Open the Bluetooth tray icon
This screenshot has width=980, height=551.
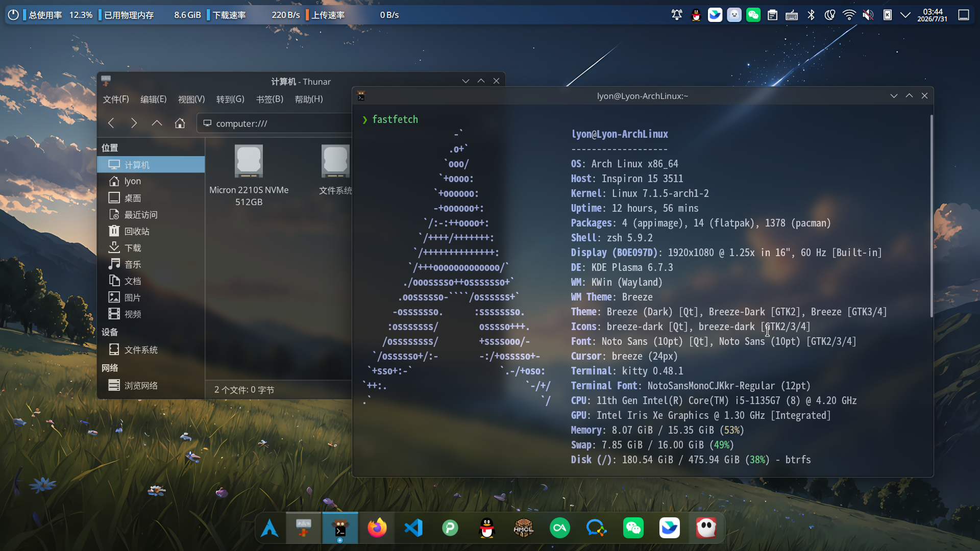(811, 15)
